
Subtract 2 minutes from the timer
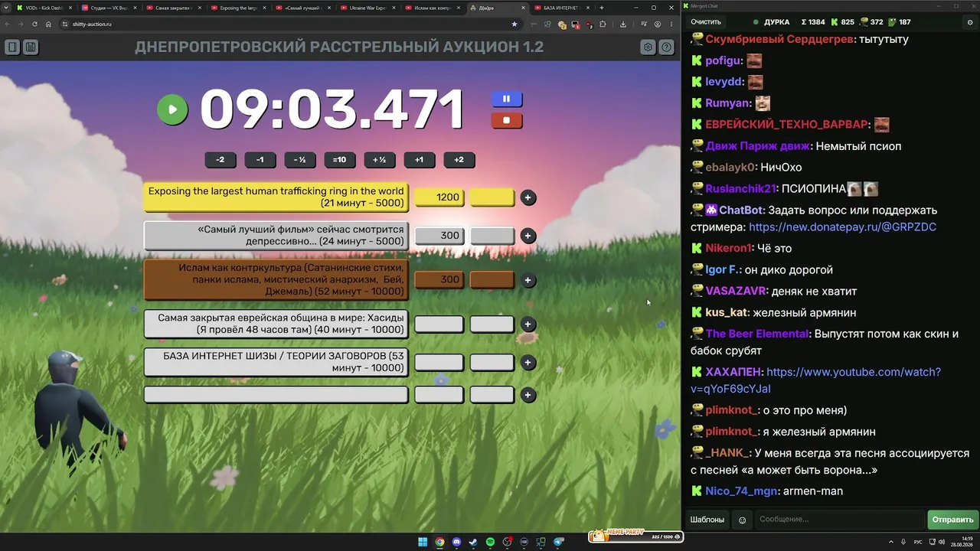[x=220, y=160]
